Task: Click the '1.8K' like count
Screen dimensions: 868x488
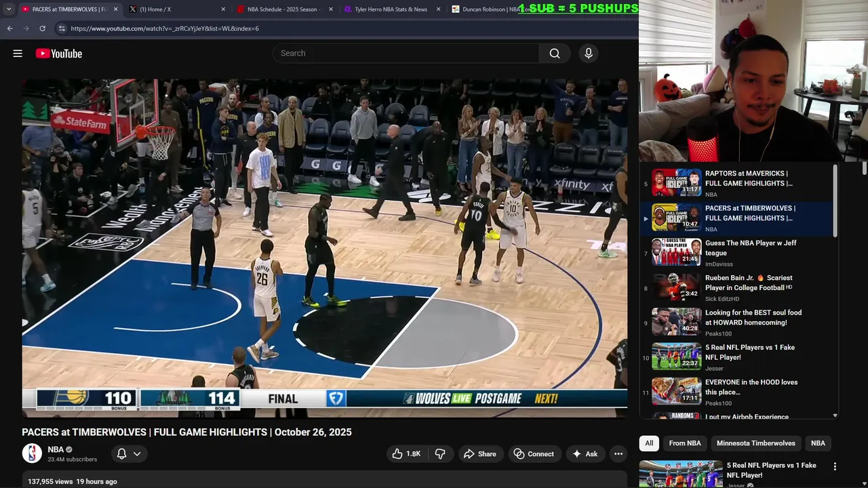Action: (x=413, y=454)
